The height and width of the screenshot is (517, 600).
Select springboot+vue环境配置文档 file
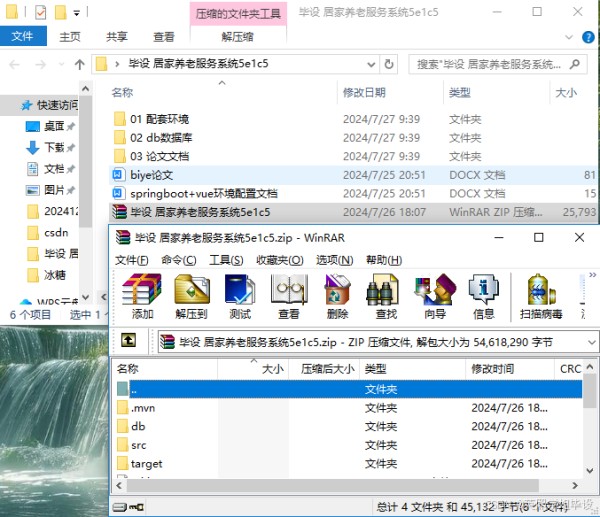354,193
